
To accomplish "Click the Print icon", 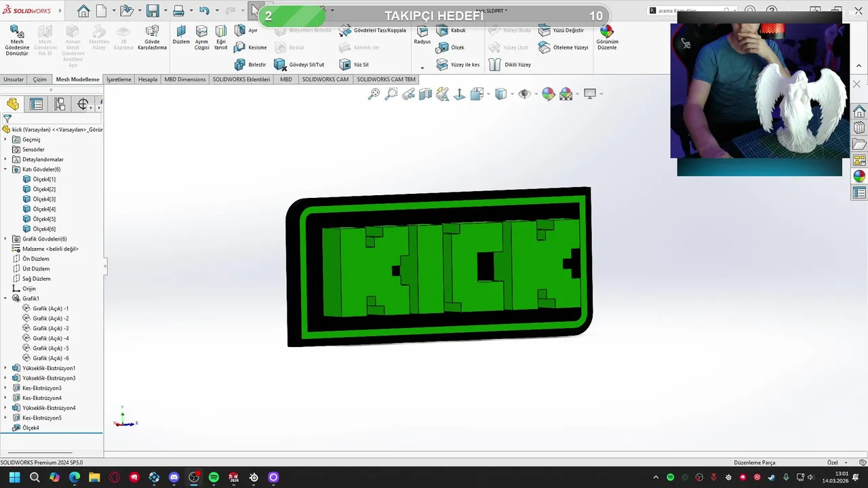I will [178, 11].
